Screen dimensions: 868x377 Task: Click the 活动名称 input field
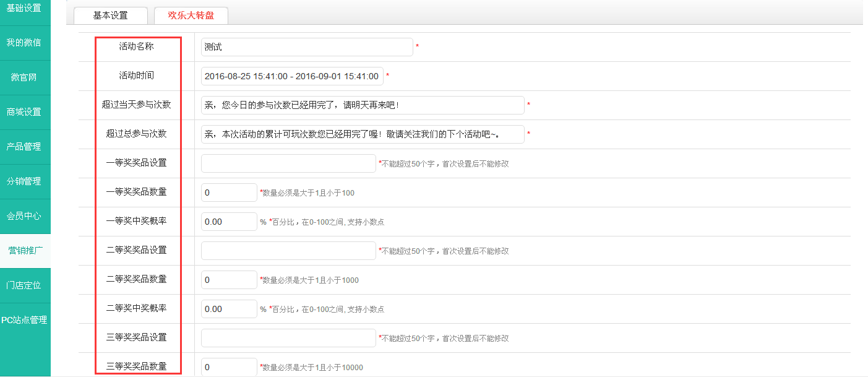[306, 47]
